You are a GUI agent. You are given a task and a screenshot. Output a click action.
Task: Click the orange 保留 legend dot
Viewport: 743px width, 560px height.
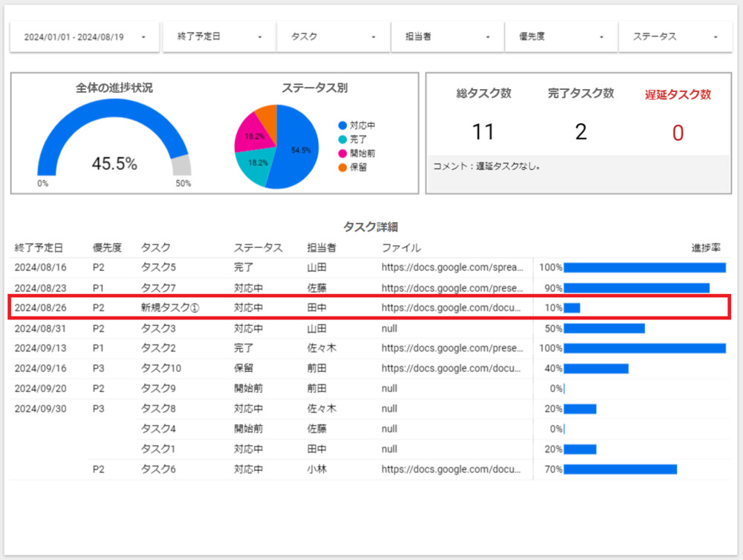tap(343, 167)
